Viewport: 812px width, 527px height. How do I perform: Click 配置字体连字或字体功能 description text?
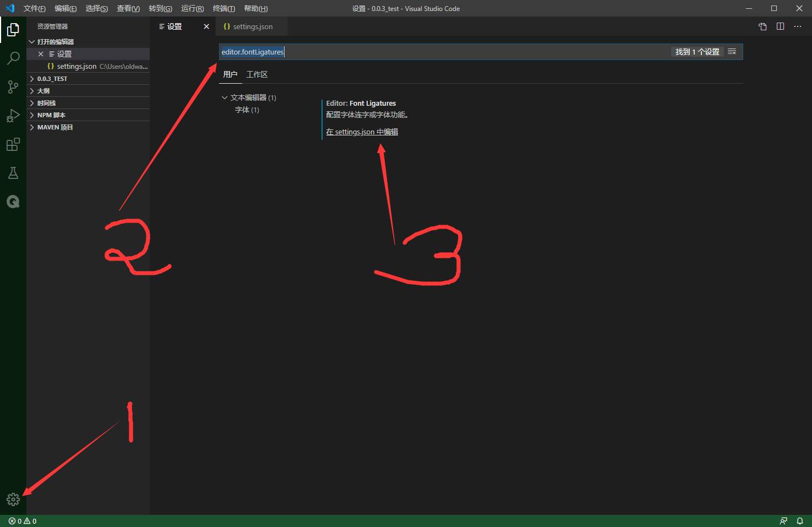pyautogui.click(x=367, y=115)
